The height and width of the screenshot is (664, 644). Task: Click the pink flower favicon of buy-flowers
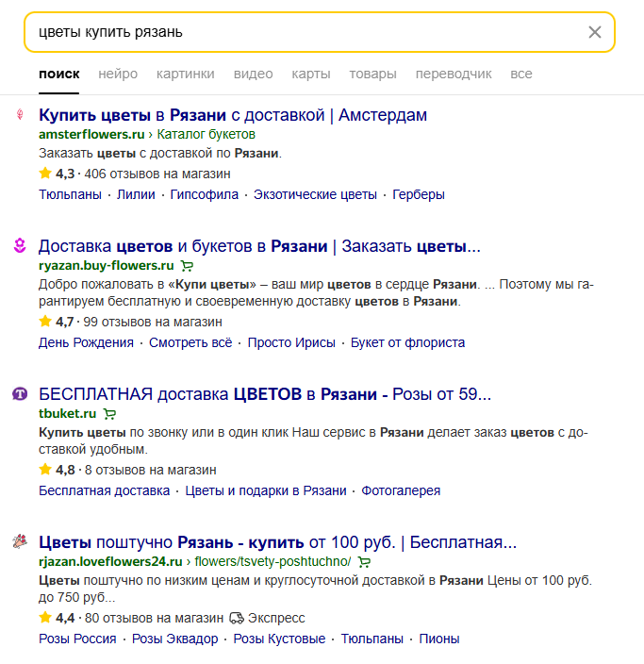point(19,246)
